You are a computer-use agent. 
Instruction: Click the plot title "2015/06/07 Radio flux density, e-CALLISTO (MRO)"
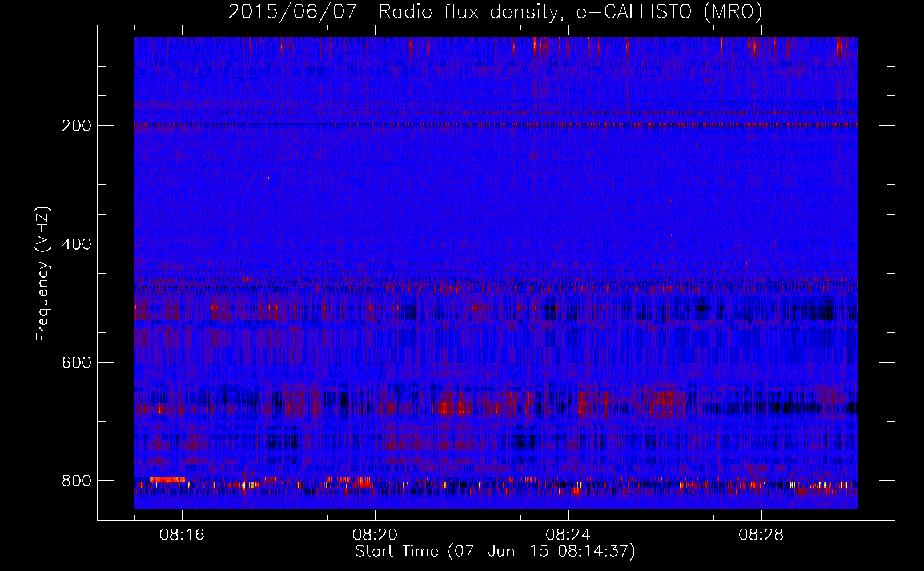[x=495, y=12]
